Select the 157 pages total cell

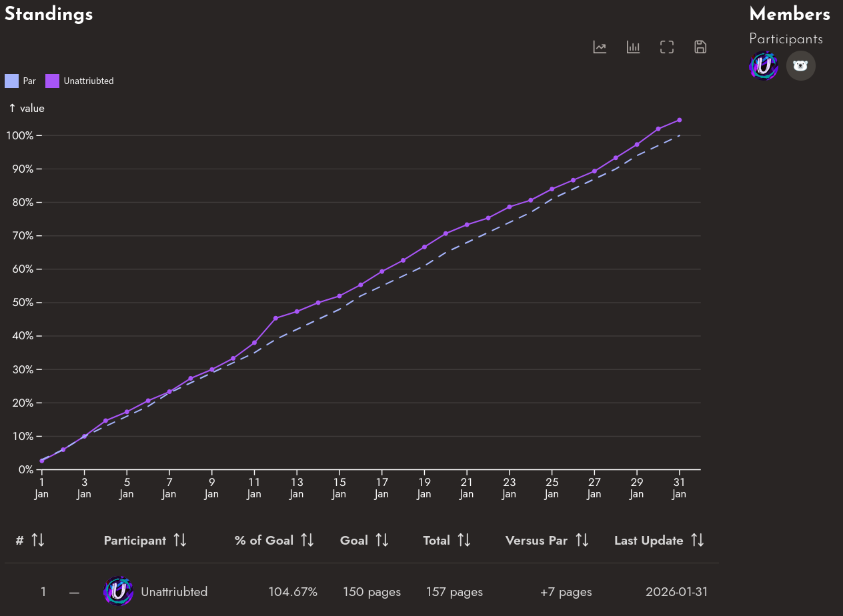tap(454, 592)
